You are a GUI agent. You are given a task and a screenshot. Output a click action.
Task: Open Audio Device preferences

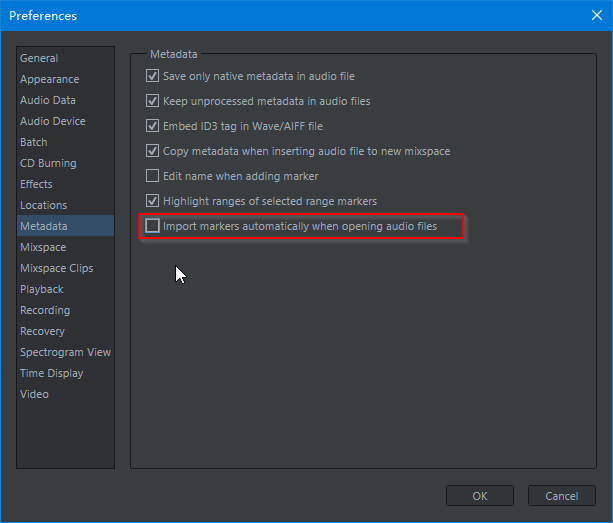53,121
